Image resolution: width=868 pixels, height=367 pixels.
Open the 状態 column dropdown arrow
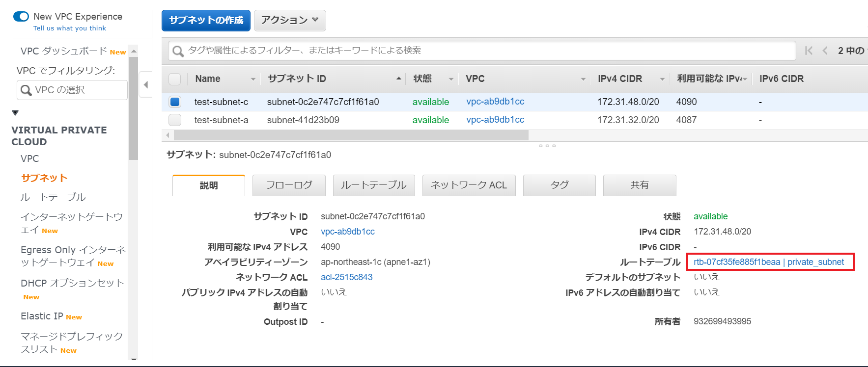pyautogui.click(x=451, y=79)
